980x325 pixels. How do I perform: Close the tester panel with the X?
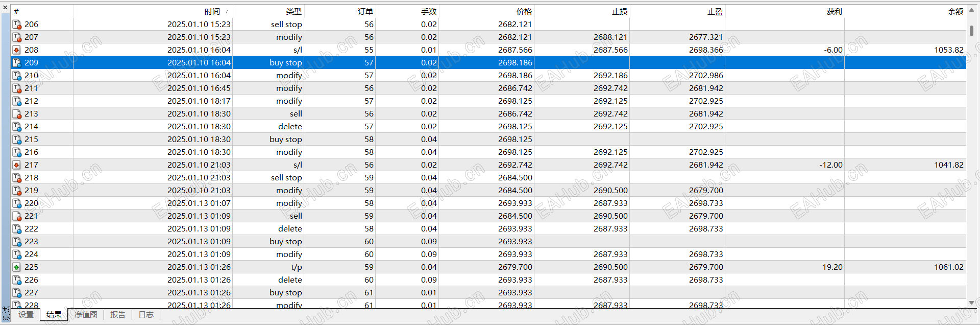(5, 8)
